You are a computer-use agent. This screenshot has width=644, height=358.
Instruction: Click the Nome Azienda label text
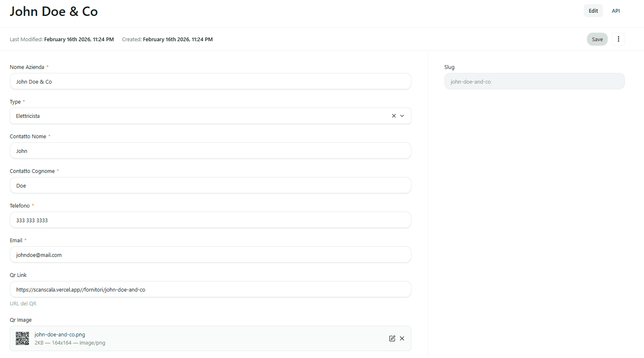pyautogui.click(x=27, y=67)
